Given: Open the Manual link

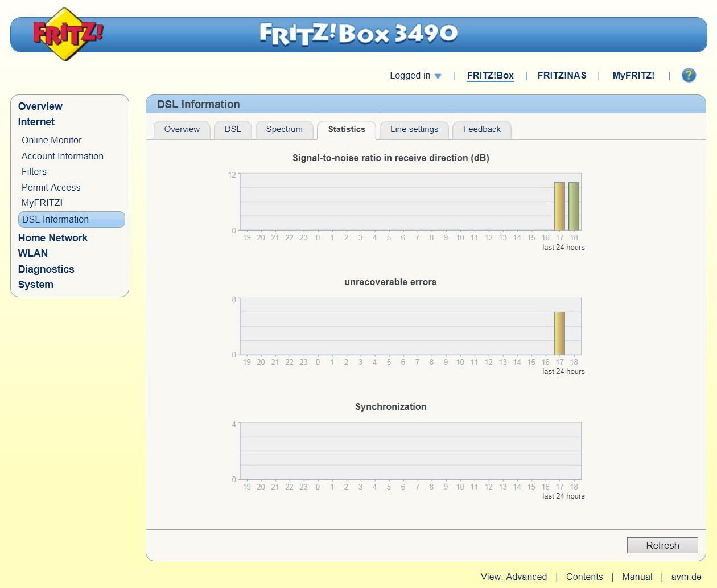Looking at the screenshot, I should point(637,577).
